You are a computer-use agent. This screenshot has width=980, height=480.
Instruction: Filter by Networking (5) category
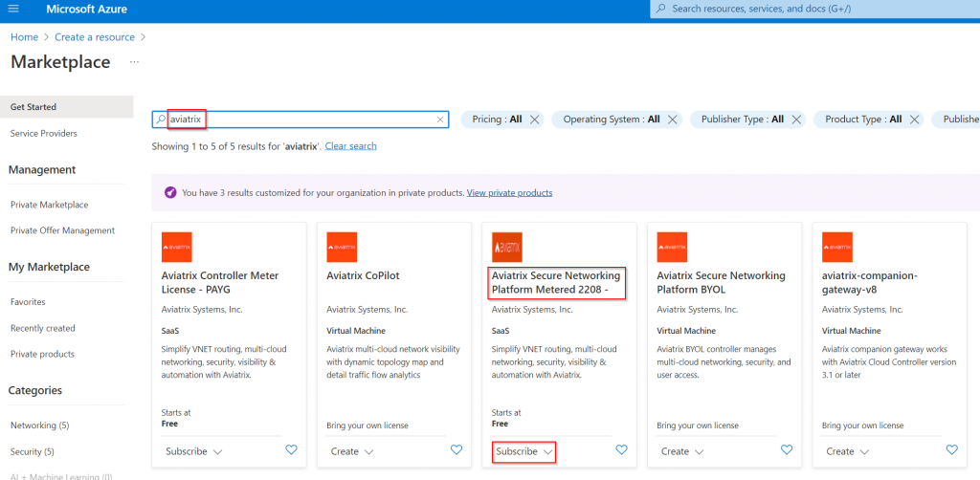(40, 425)
